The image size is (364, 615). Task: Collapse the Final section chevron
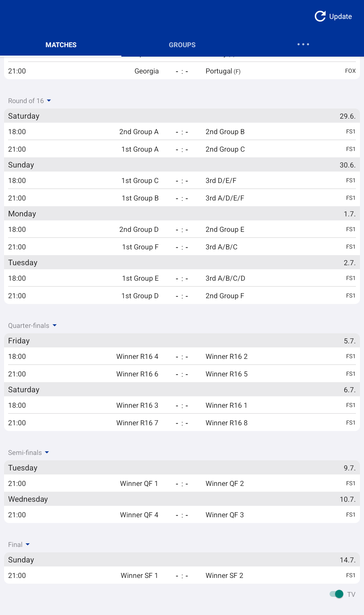pos(28,545)
